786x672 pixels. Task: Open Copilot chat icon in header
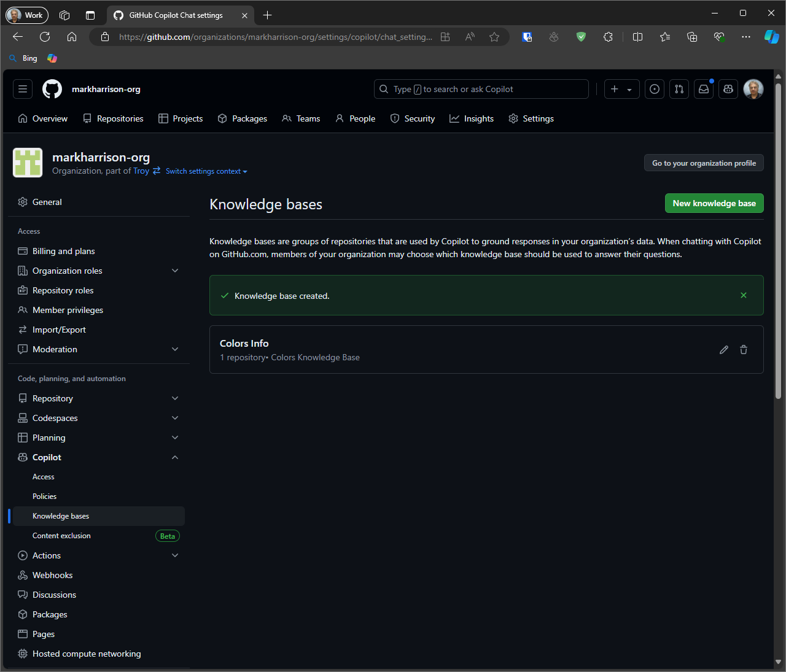point(728,89)
